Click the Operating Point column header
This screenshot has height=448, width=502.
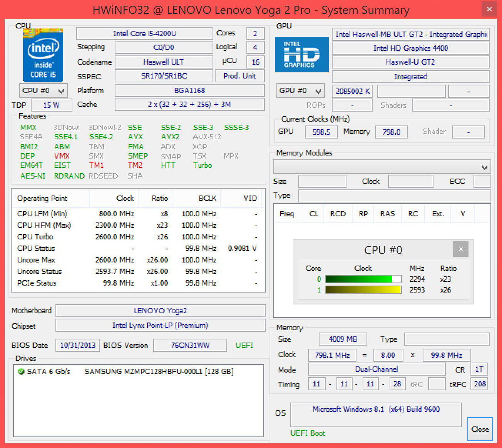(51, 198)
